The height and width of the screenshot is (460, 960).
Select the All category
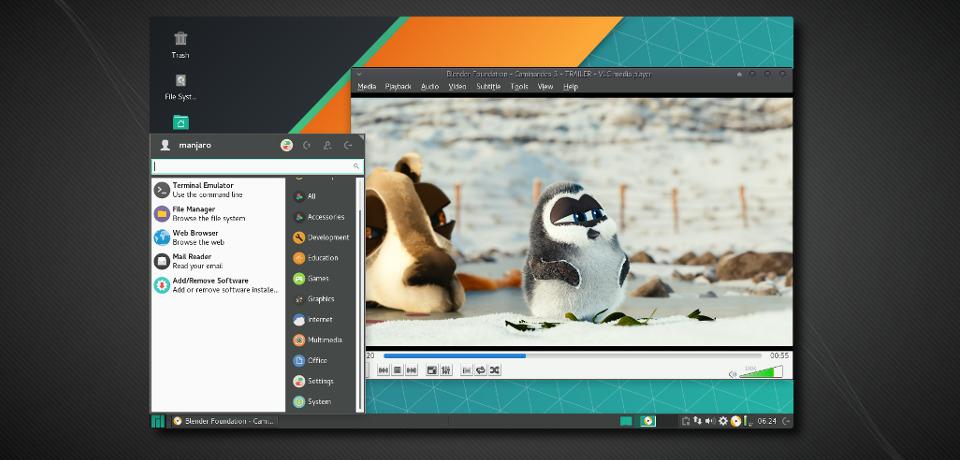tap(321, 197)
